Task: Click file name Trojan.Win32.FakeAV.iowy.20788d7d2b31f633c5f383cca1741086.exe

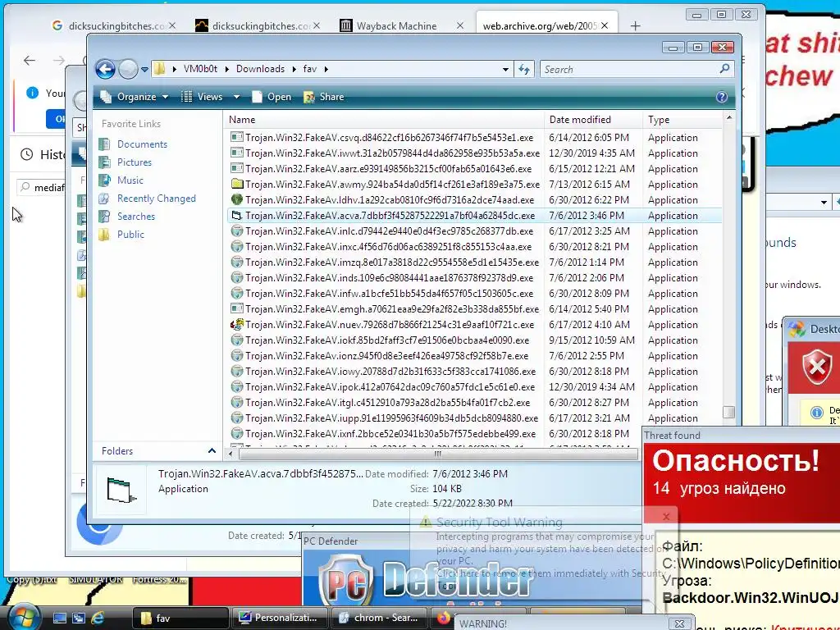Action: click(390, 372)
